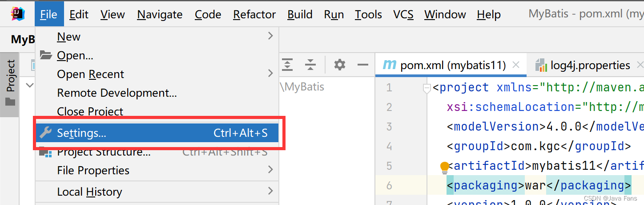Open the VCS menu
The image size is (644, 205).
(403, 14)
